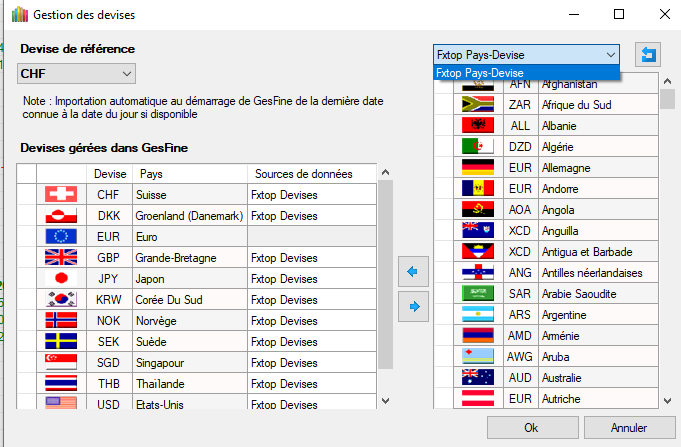Image resolution: width=681 pixels, height=447 pixels.
Task: Click the row selector of Afrique du Sud row
Action: [x=444, y=104]
